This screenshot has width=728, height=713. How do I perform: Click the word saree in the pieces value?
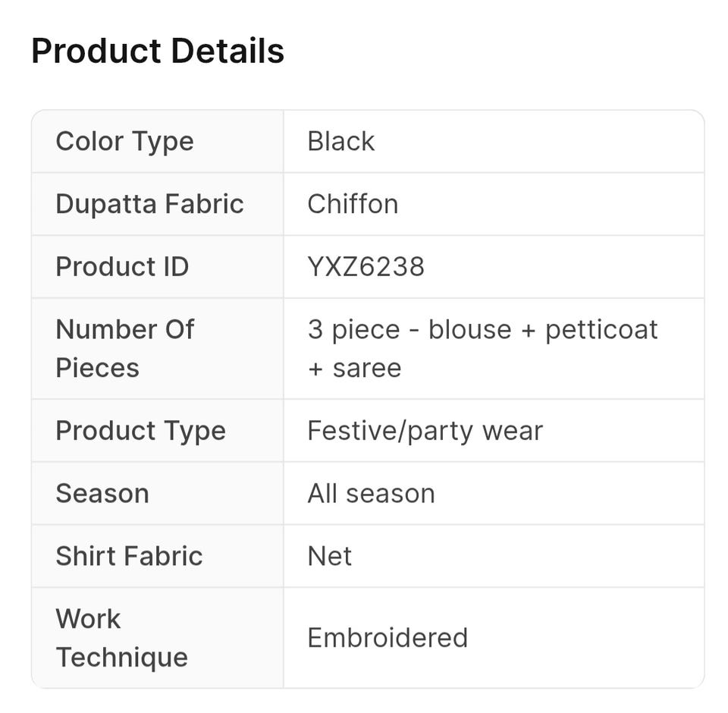point(367,369)
